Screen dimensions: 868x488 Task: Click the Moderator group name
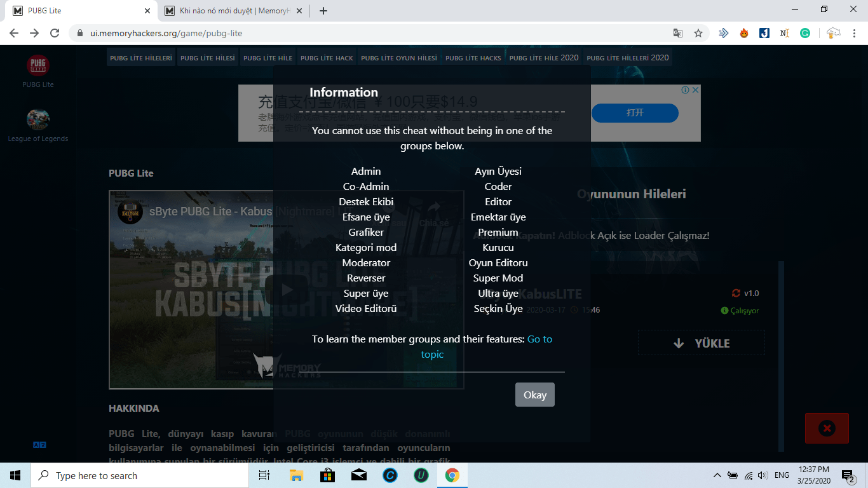tap(366, 263)
